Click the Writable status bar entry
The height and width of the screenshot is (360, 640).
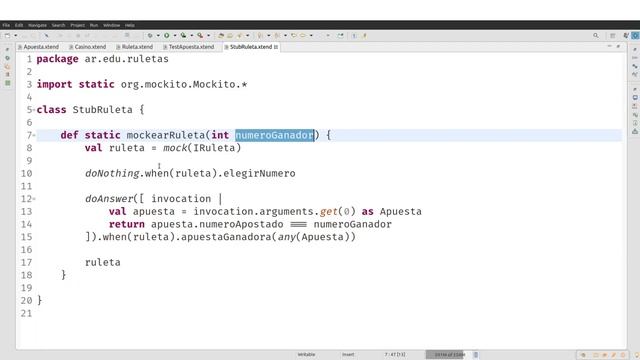pos(306,355)
